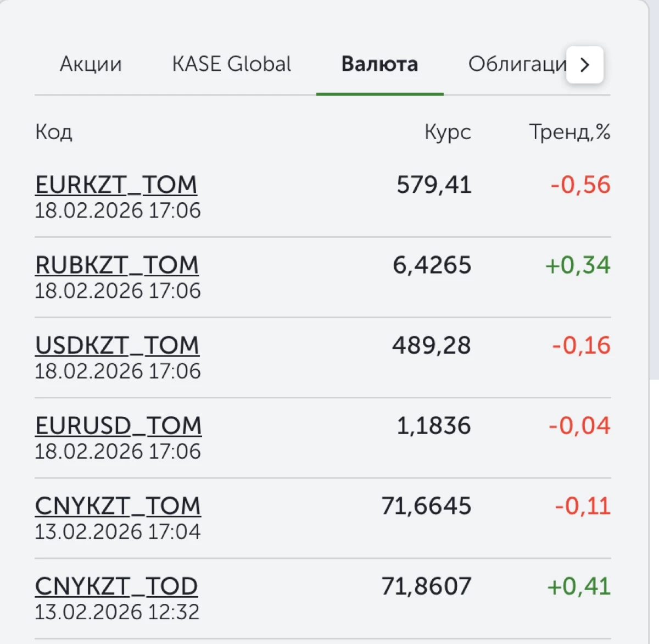Open the Облигации tab

(516, 64)
